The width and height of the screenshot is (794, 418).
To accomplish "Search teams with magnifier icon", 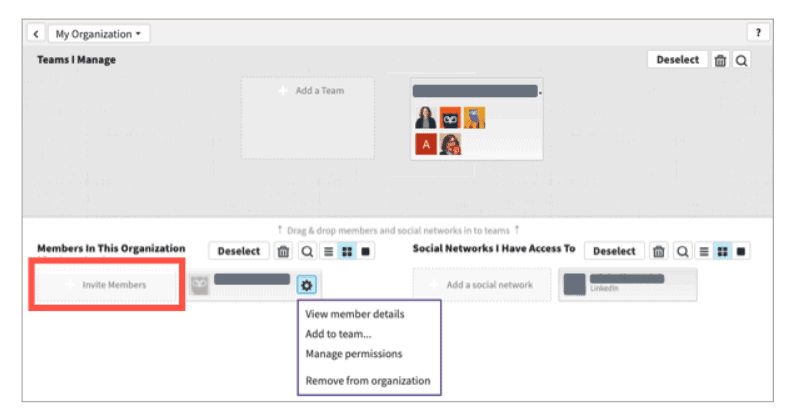I will click(x=742, y=60).
